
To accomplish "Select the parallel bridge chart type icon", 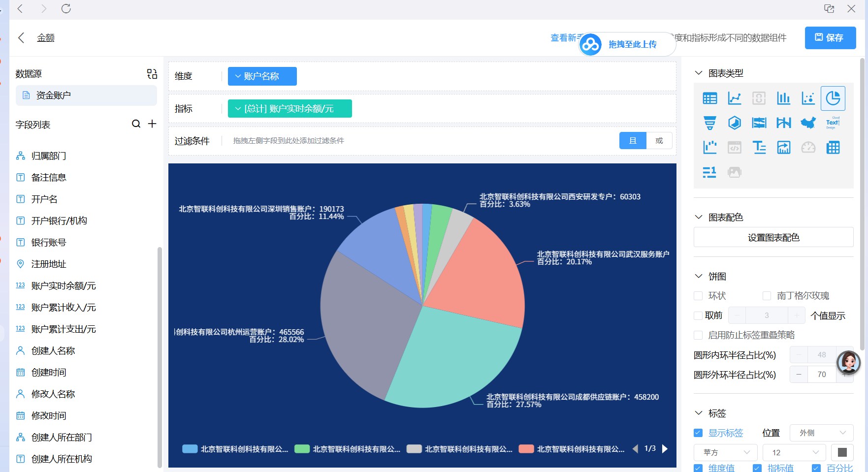I will pos(783,123).
